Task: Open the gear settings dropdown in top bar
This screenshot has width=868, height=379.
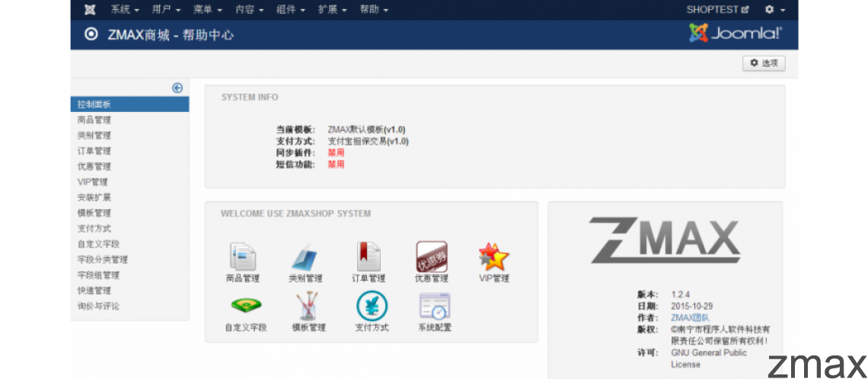Action: point(774,10)
